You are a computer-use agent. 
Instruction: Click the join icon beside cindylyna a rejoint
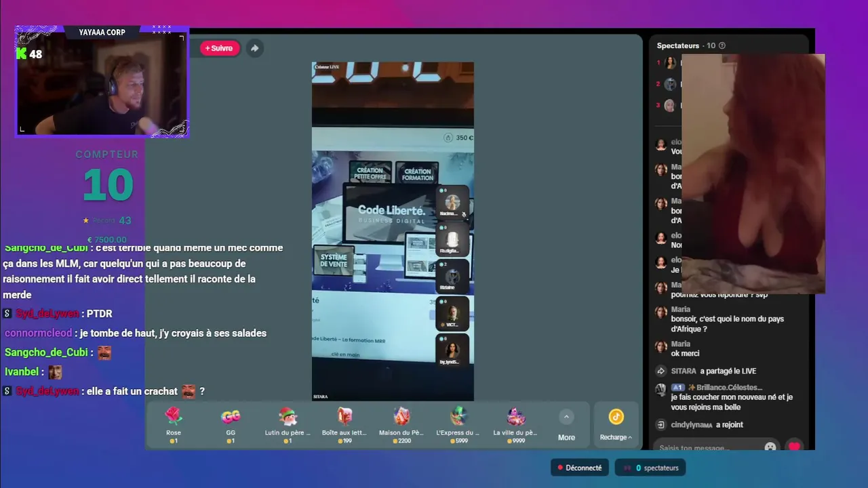(661, 425)
